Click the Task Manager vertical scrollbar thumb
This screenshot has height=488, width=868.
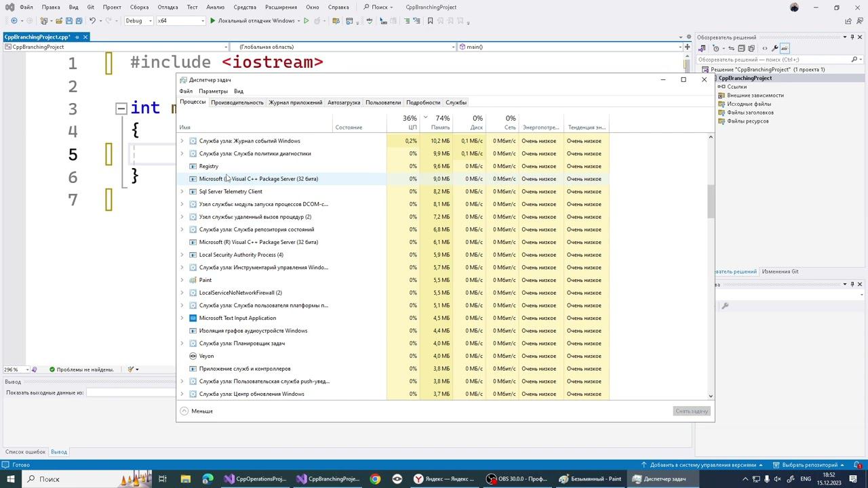tap(711, 201)
